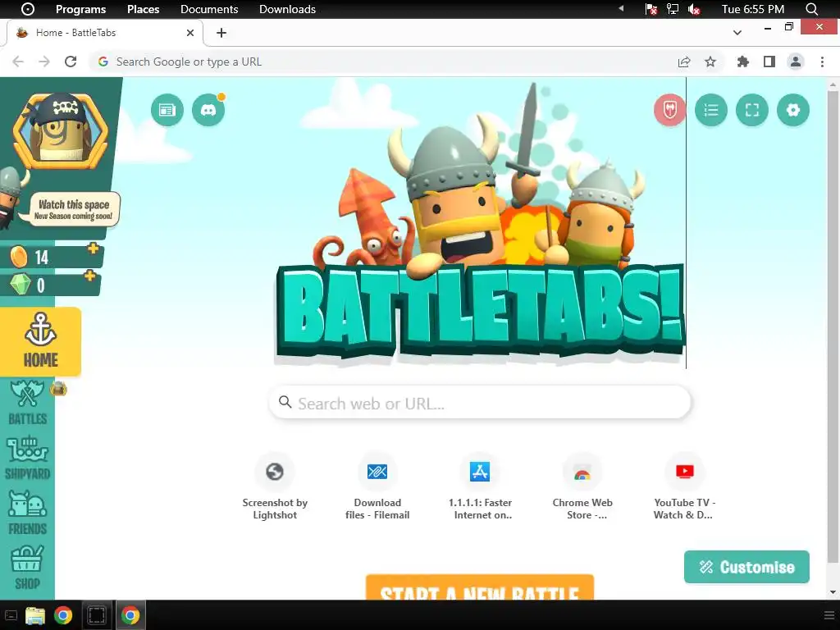Add gems with the plus icon
Image resolution: width=840 pixels, height=630 pixels.
(89, 276)
